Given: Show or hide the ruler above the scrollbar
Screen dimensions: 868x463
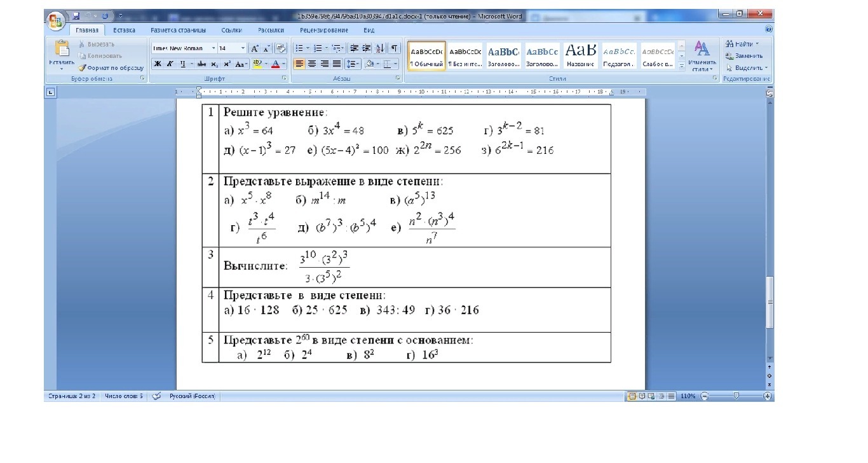Looking at the screenshot, I should coord(770,93).
